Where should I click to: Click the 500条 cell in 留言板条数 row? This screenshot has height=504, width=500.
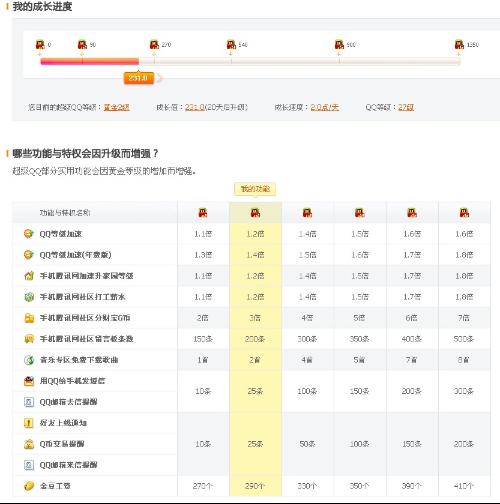pyautogui.click(x=464, y=339)
